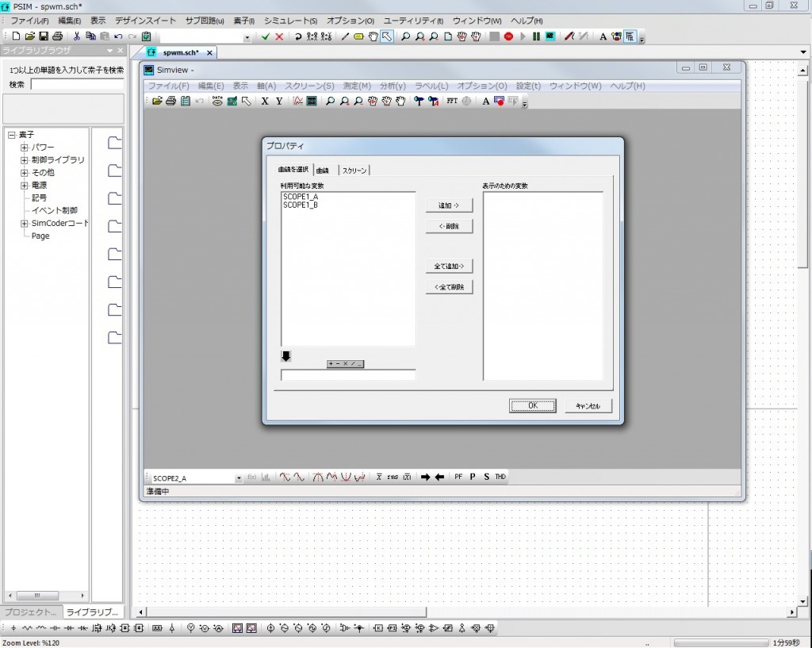
Task: Click the right arrow icon in Simview measure toolbar
Action: (x=425, y=477)
